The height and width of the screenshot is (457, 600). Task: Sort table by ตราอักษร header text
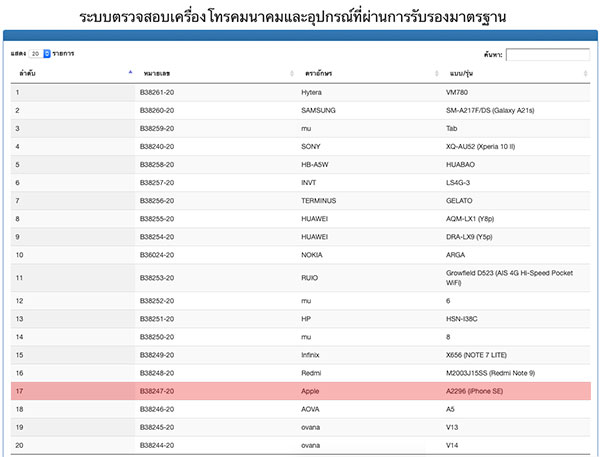click(x=320, y=73)
